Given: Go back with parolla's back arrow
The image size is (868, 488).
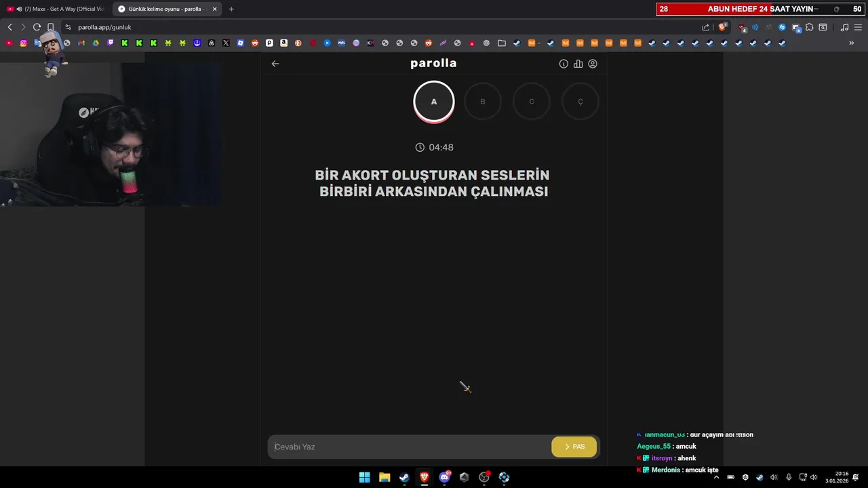Looking at the screenshot, I should [275, 64].
